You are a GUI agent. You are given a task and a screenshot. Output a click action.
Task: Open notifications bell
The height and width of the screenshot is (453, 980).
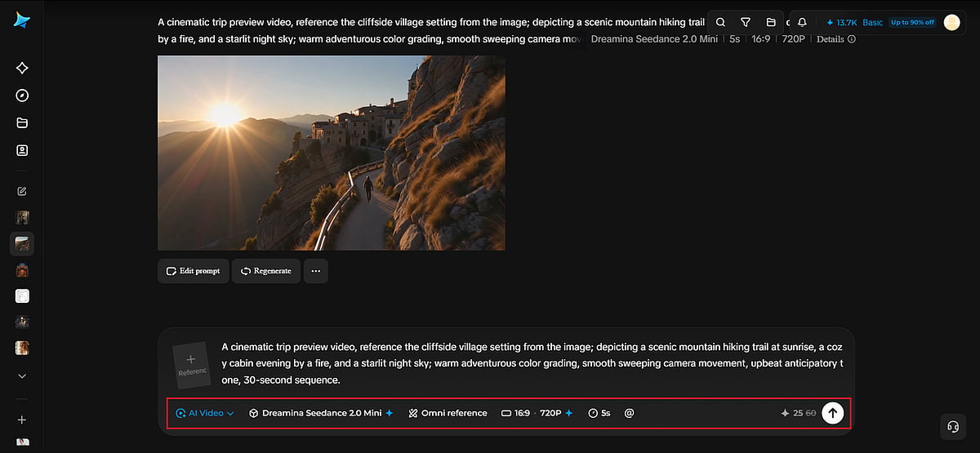click(802, 22)
